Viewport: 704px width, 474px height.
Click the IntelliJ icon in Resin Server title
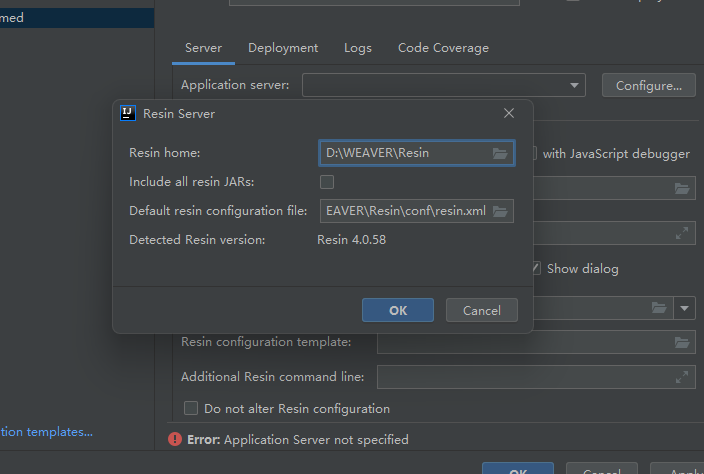[x=128, y=113]
